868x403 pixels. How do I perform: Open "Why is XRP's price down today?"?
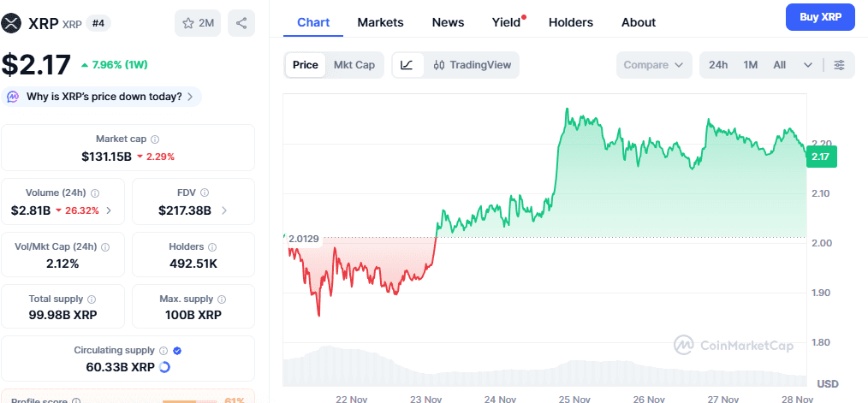tap(103, 97)
